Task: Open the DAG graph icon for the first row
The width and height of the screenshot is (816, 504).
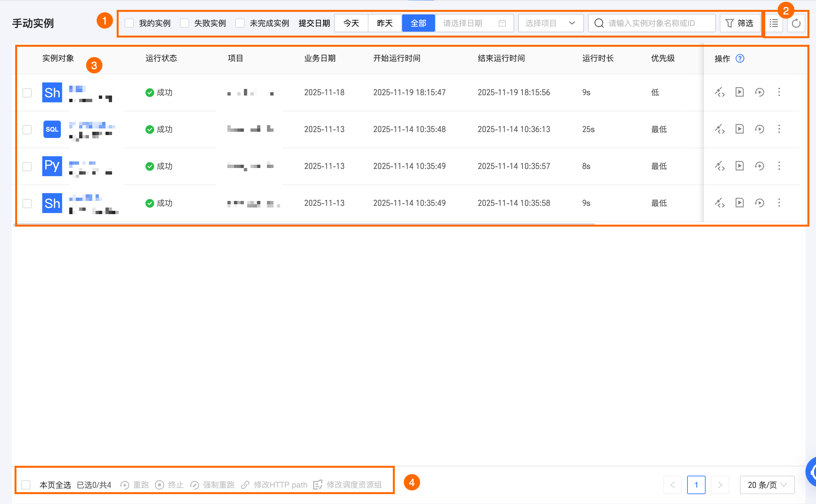Action: click(x=720, y=92)
